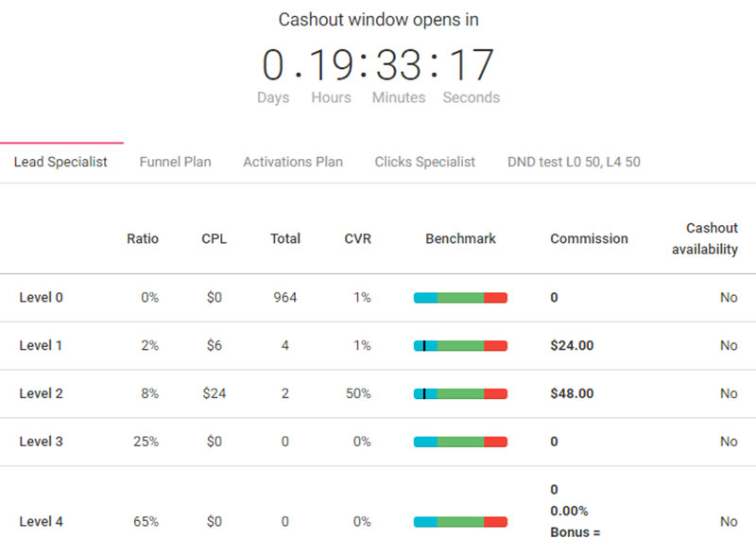
Task: Click the Cashout availability column header
Action: click(x=712, y=238)
